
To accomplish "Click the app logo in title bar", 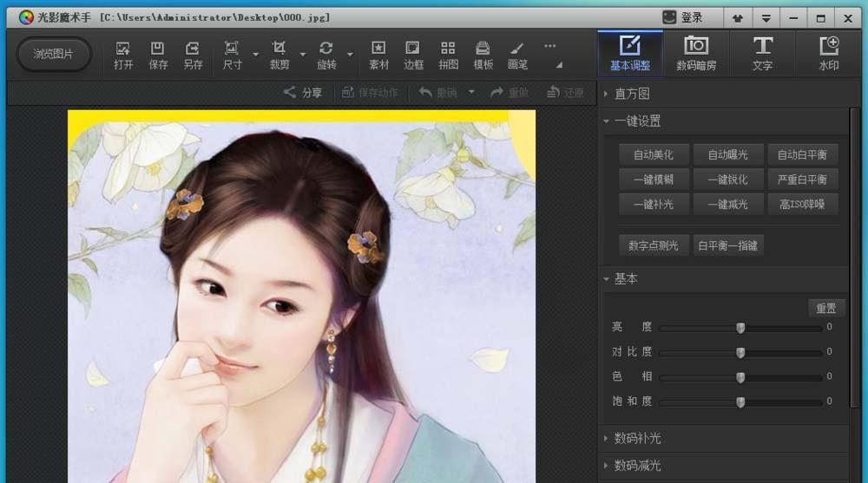I will 25,17.
